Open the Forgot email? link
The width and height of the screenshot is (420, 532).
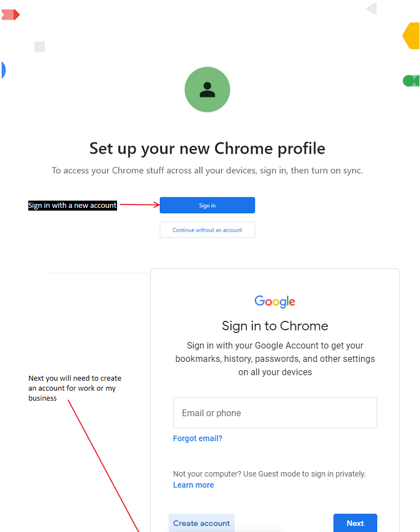pos(198,438)
